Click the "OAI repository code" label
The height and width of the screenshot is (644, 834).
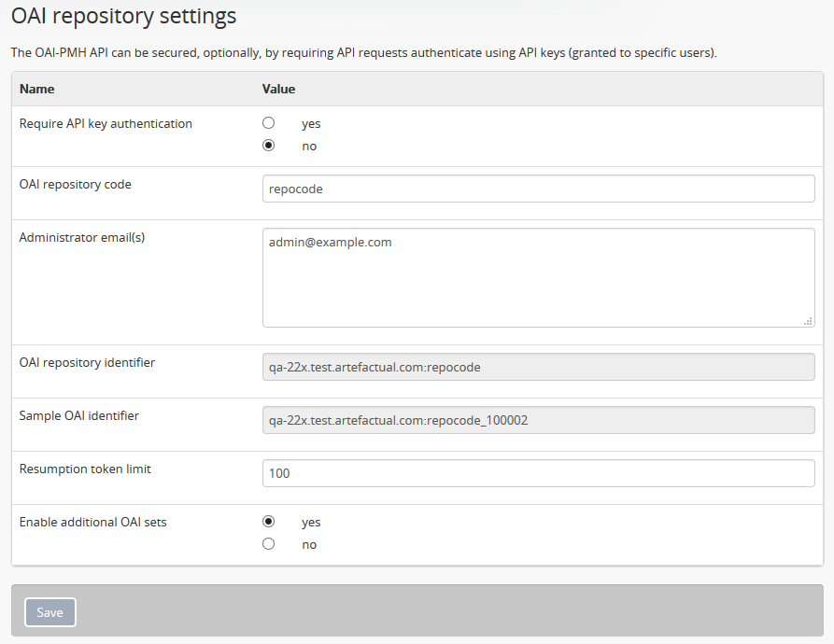[x=76, y=185]
